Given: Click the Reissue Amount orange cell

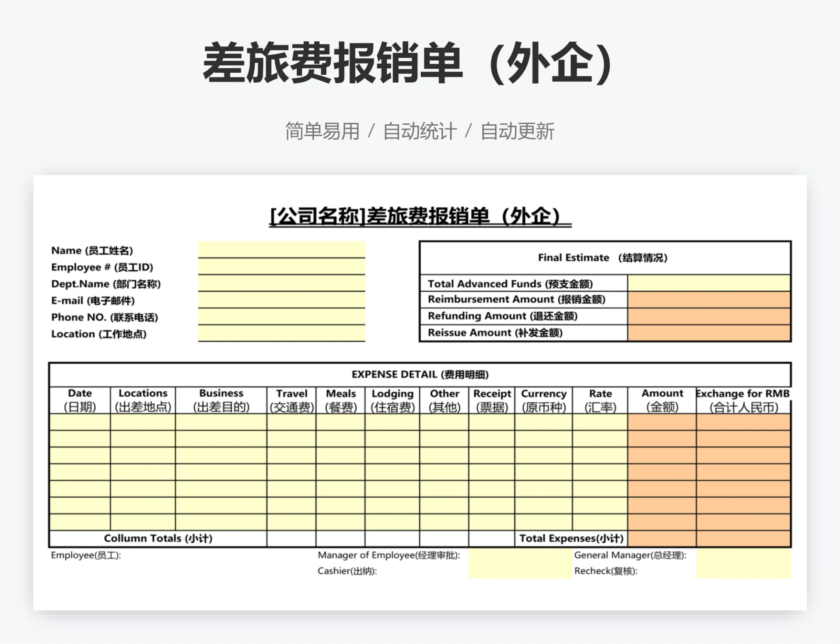Looking at the screenshot, I should (x=711, y=333).
